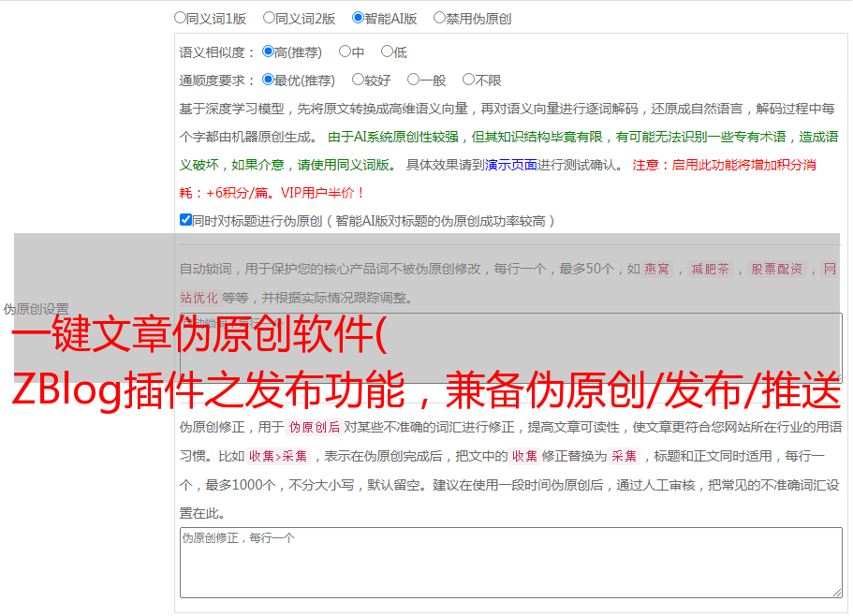Click the 收集>采集 example code
The height and width of the screenshot is (616, 853).
[278, 456]
